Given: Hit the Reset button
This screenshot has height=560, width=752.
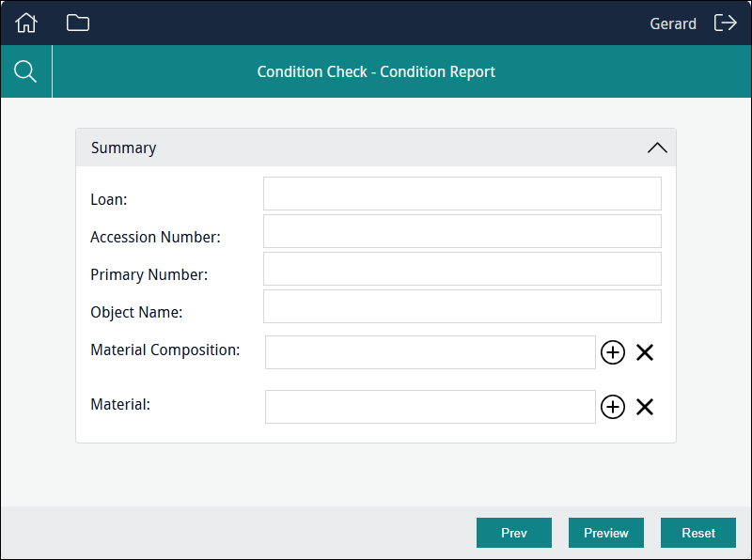Looking at the screenshot, I should pyautogui.click(x=697, y=533).
